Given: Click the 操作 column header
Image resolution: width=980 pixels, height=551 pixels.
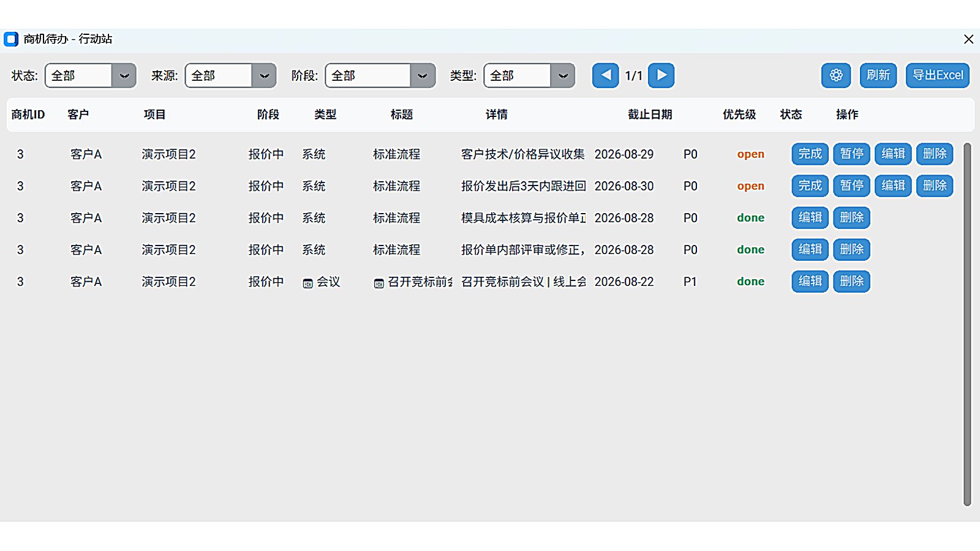Looking at the screenshot, I should tap(847, 114).
